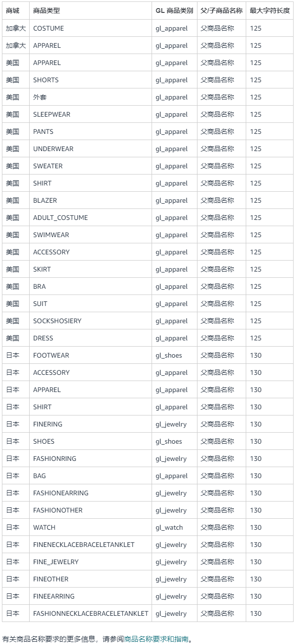Click the 外套 product type cell
Screen dimensions: 295x644
(40, 97)
